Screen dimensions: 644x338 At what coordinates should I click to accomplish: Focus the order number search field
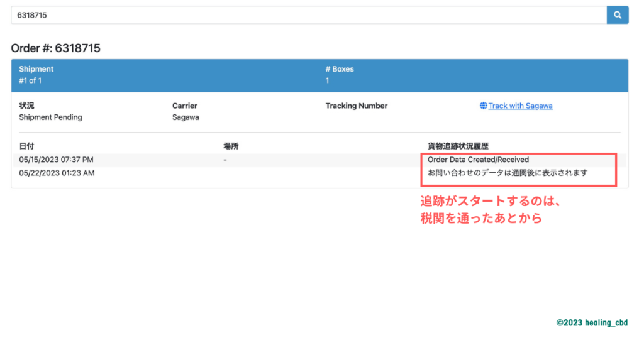pyautogui.click(x=308, y=15)
